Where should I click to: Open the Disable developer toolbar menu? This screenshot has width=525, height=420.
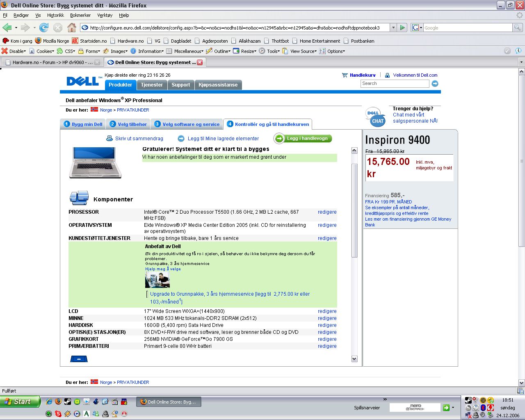(14, 51)
